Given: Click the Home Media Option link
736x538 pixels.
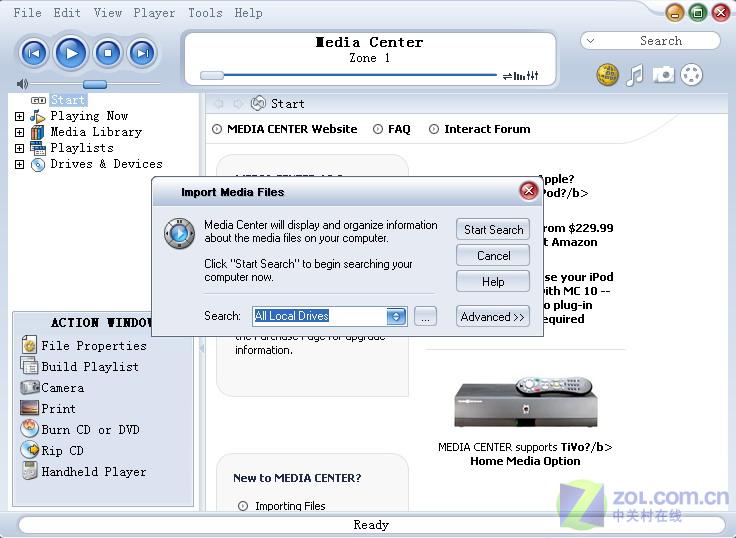Looking at the screenshot, I should click(525, 461).
